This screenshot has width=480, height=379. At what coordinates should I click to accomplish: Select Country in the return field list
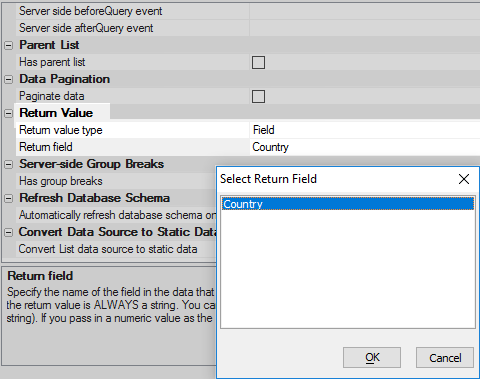click(x=348, y=204)
